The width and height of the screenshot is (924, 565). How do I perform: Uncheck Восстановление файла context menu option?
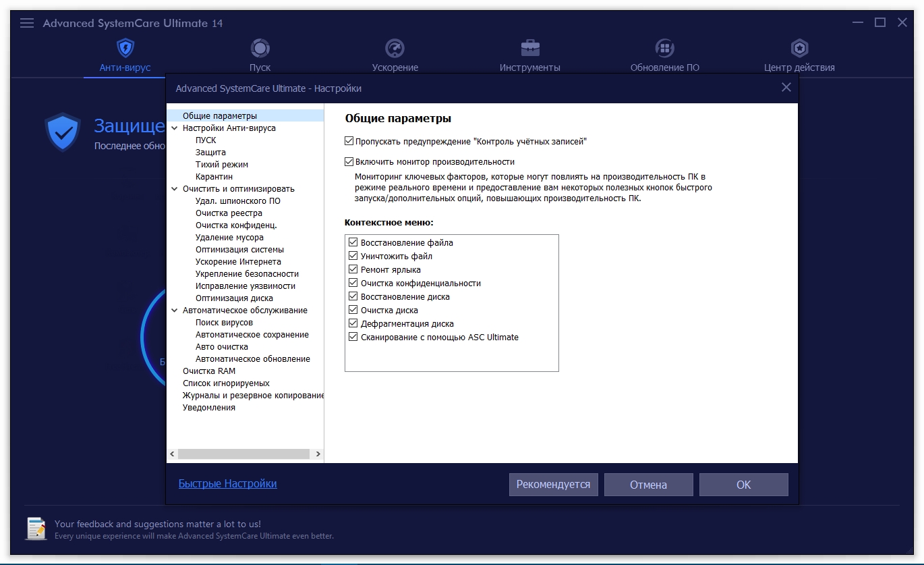(x=353, y=242)
